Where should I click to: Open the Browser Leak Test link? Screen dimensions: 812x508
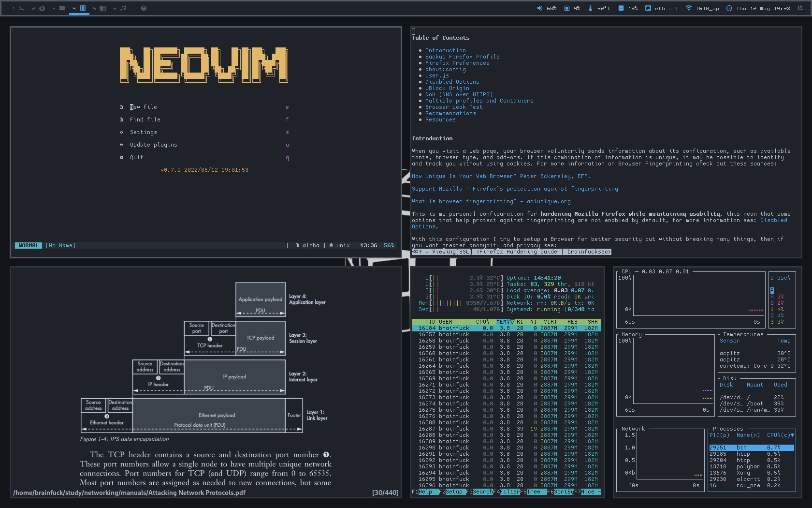(454, 107)
